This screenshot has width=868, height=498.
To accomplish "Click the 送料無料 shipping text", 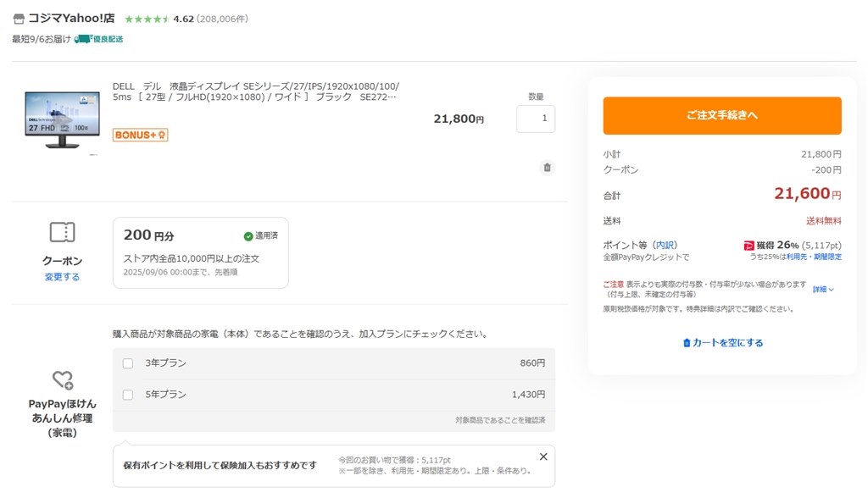I will coord(824,221).
